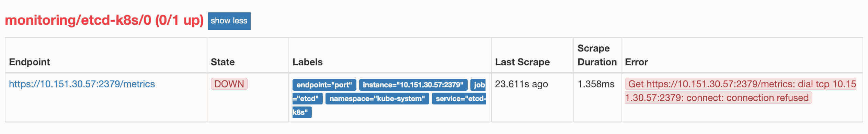Image resolution: width=868 pixels, height=134 pixels.
Task: Click the Last Scrape column header
Action: point(522,62)
